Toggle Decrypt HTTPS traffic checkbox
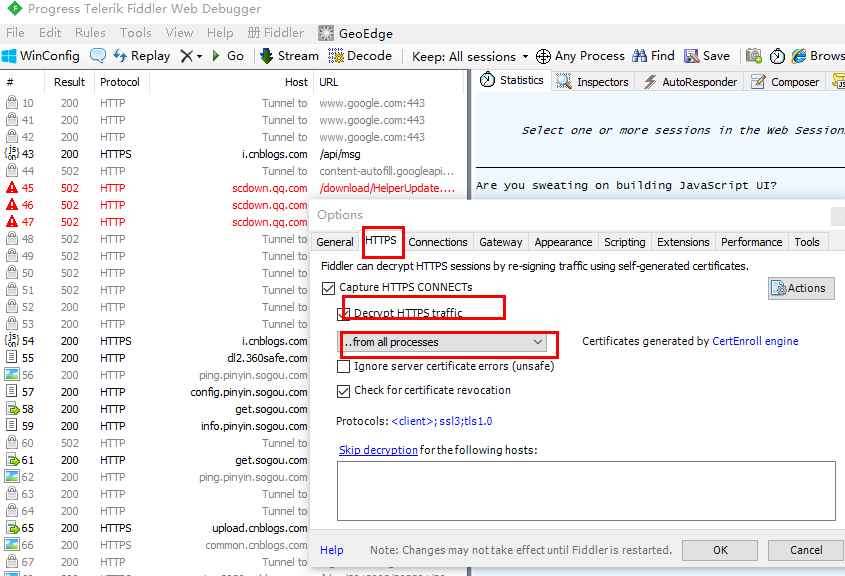 (343, 313)
